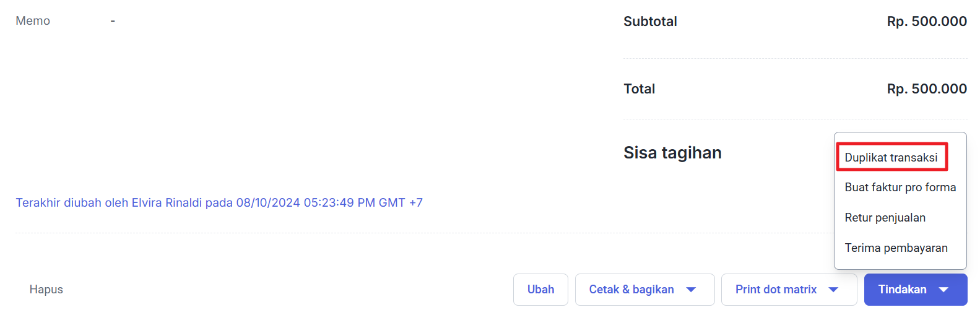Viewport: 980px width, 328px height.
Task: Click the Cetak & bagikan label
Action: pos(631,290)
